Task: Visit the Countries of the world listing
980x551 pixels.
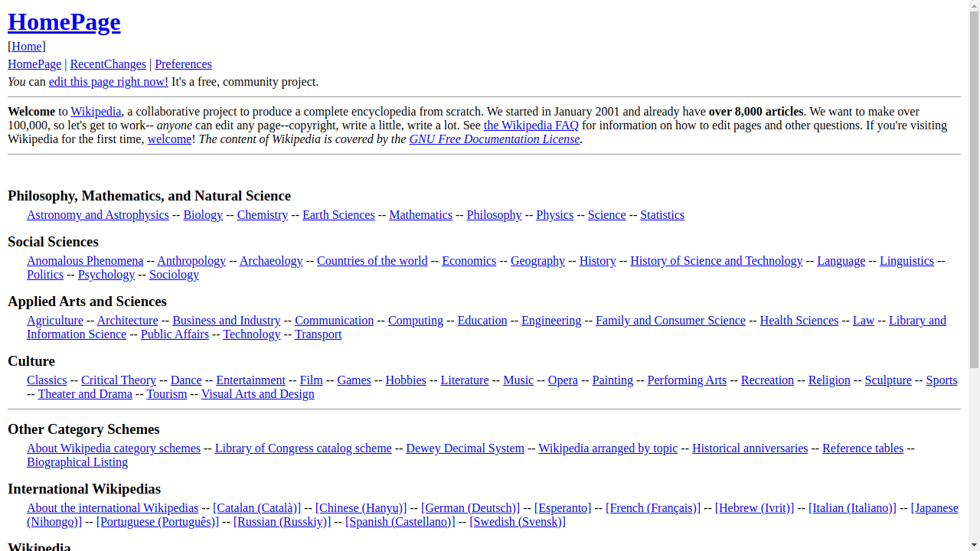Action: pos(371,260)
